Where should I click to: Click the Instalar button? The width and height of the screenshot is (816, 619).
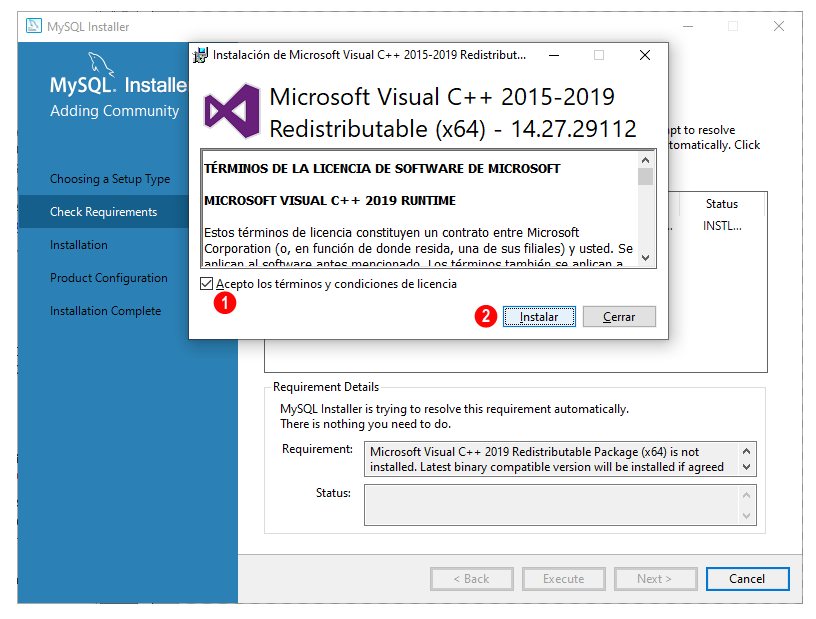point(539,317)
